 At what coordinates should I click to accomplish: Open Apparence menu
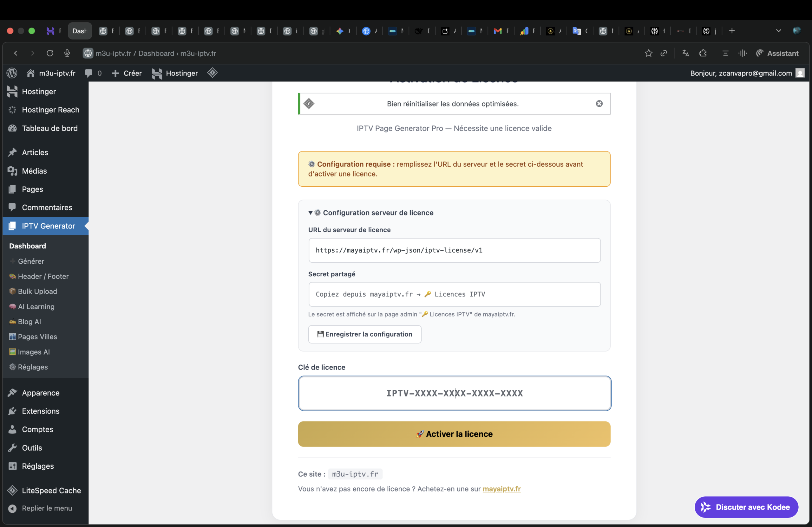point(45,393)
